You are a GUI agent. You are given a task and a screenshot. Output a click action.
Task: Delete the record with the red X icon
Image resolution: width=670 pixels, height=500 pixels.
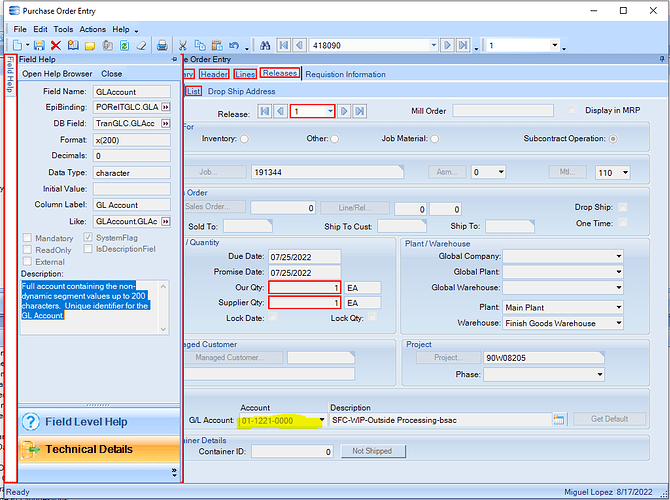(56, 45)
